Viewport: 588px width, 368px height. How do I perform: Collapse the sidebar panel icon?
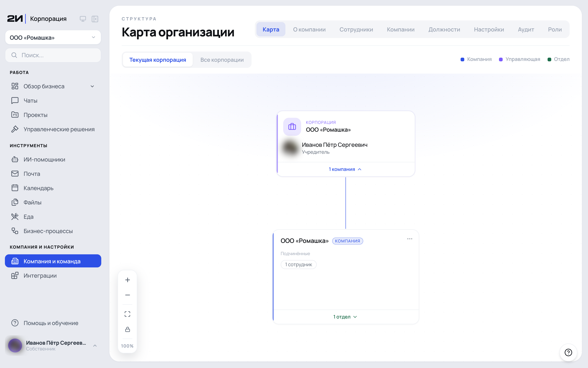click(95, 19)
